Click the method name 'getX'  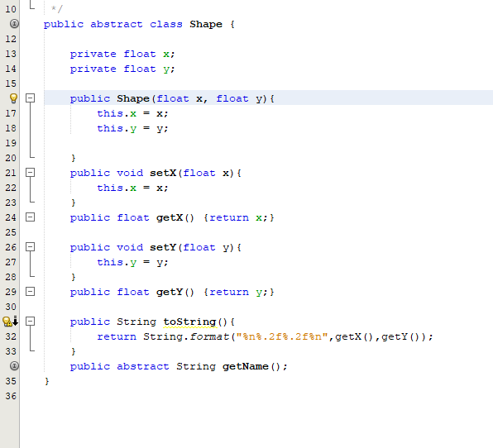point(170,217)
